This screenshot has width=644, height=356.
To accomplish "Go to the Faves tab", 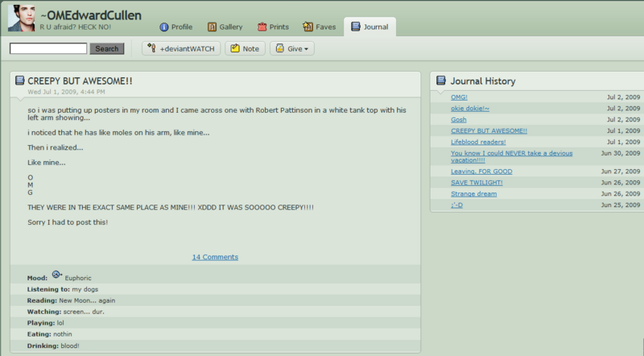I will pos(319,27).
